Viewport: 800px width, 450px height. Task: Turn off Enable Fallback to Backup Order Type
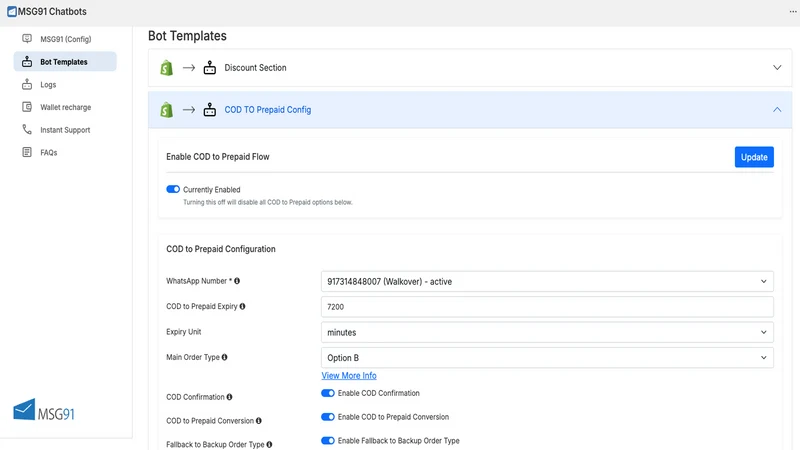328,440
